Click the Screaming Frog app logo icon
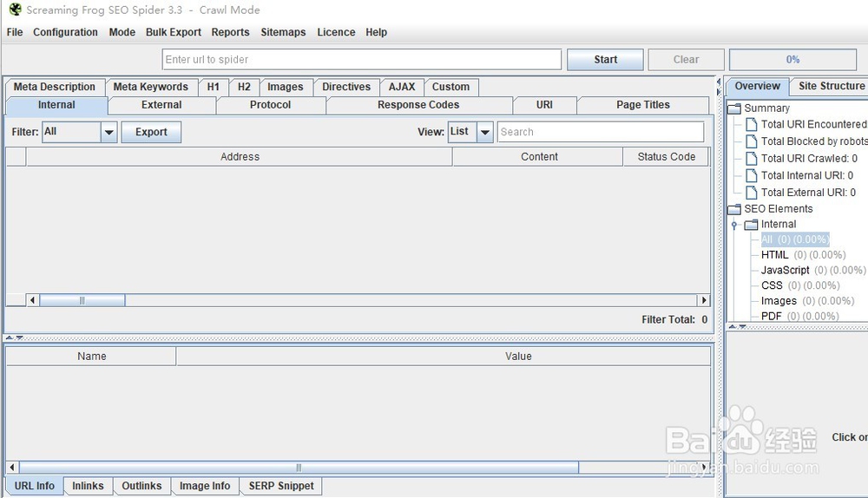868x498 pixels. coord(15,10)
